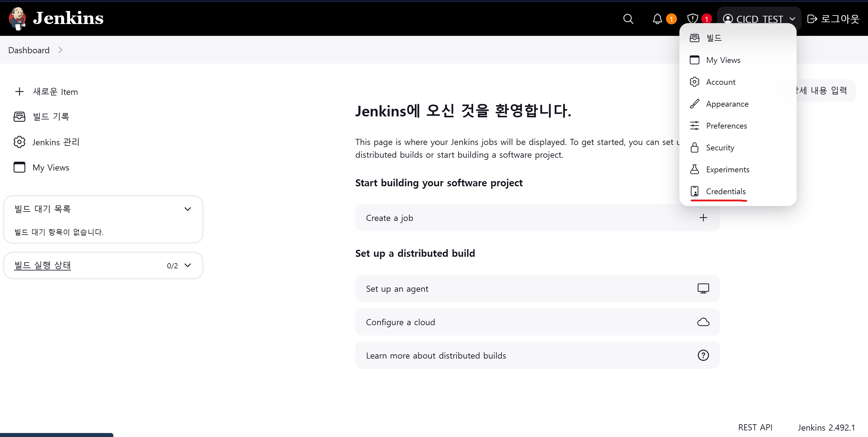Click 새로운 Item in the sidebar
Screen dimensions: 868x437
(x=55, y=92)
